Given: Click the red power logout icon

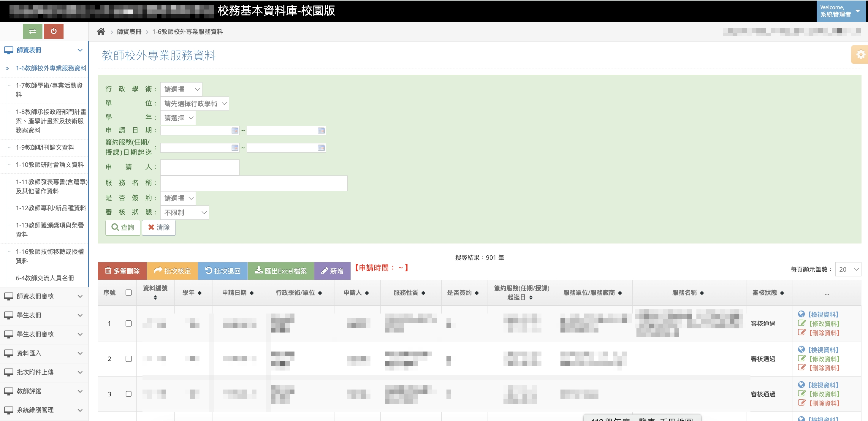Looking at the screenshot, I should pos(53,31).
